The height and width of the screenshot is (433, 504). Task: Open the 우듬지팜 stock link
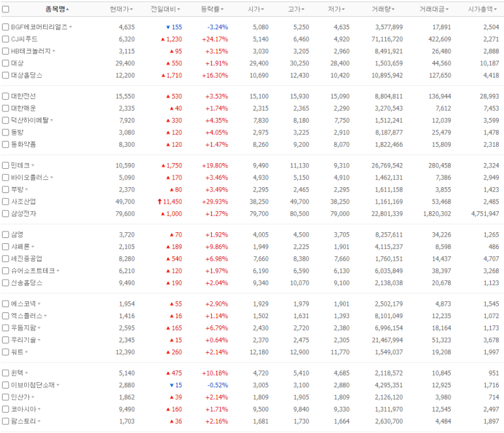[23, 328]
